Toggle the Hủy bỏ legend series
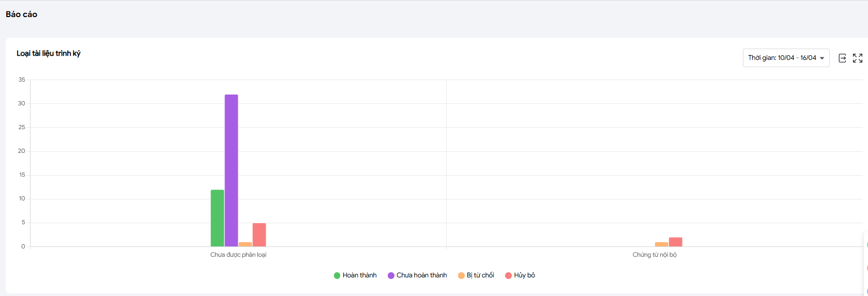 click(520, 275)
